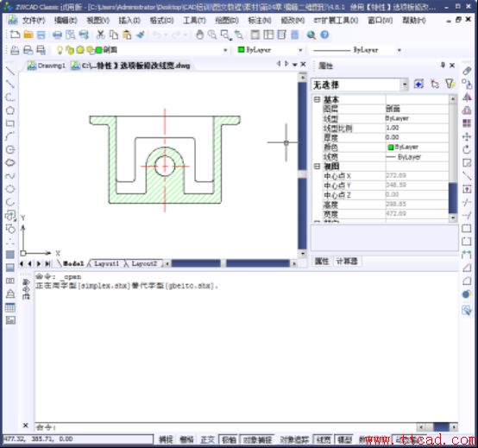The width and height of the screenshot is (478, 448).
Task: Click the layout tabs next arrow button
Action: tap(39, 263)
